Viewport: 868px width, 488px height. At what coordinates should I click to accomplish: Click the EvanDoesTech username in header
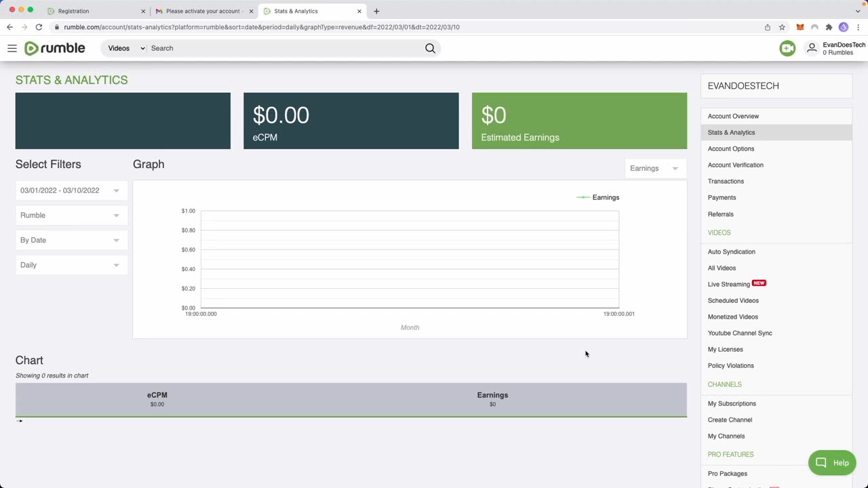844,45
